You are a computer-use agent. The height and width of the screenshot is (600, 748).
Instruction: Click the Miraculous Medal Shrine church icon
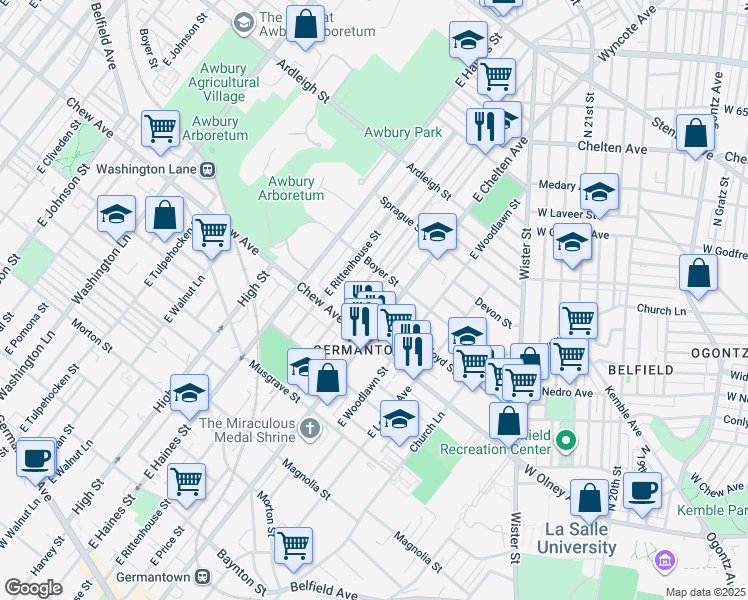tap(311, 430)
